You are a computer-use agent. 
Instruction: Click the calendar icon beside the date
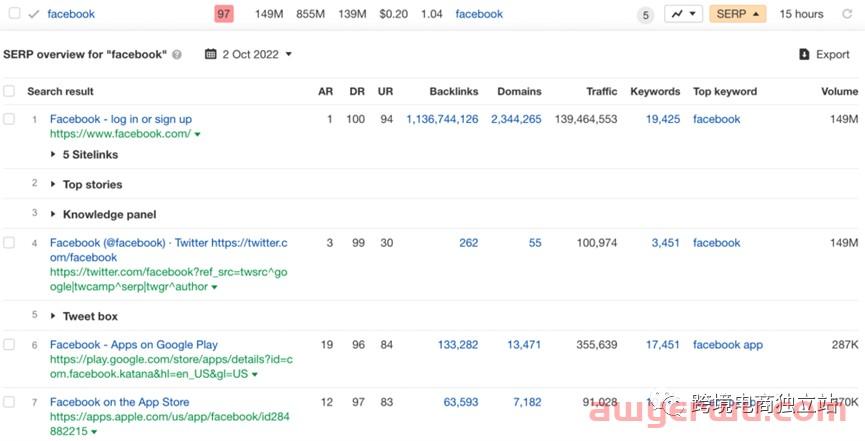click(210, 54)
